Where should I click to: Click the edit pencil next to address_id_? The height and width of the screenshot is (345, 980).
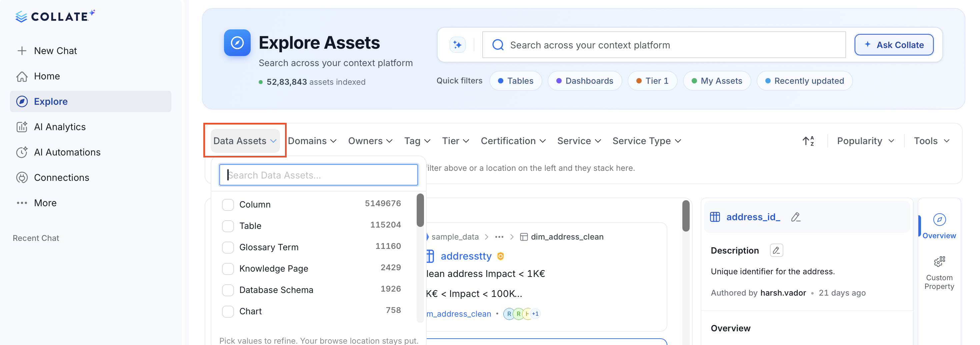pos(795,217)
